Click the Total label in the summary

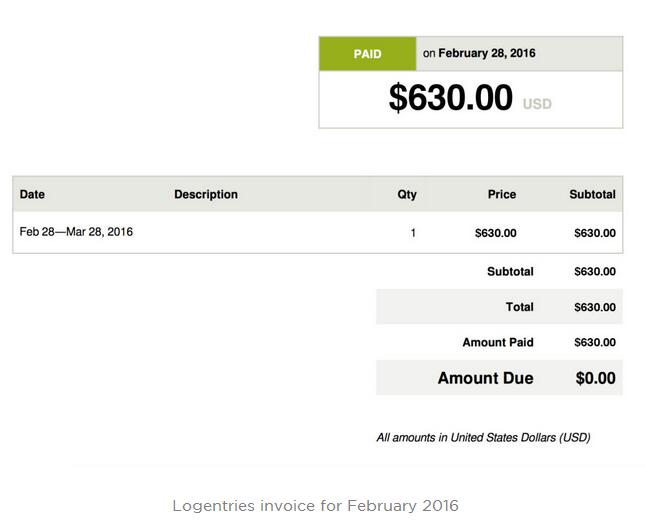519,307
